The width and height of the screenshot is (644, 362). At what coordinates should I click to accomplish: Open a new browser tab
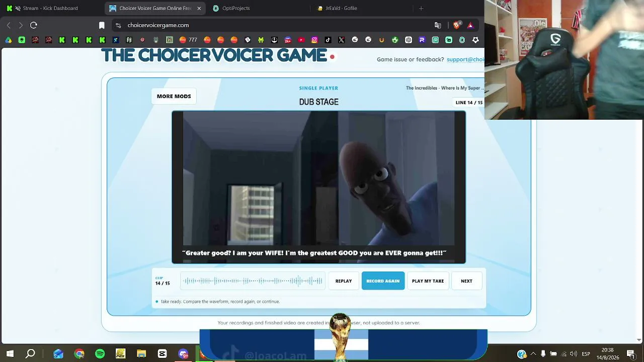[x=421, y=8]
